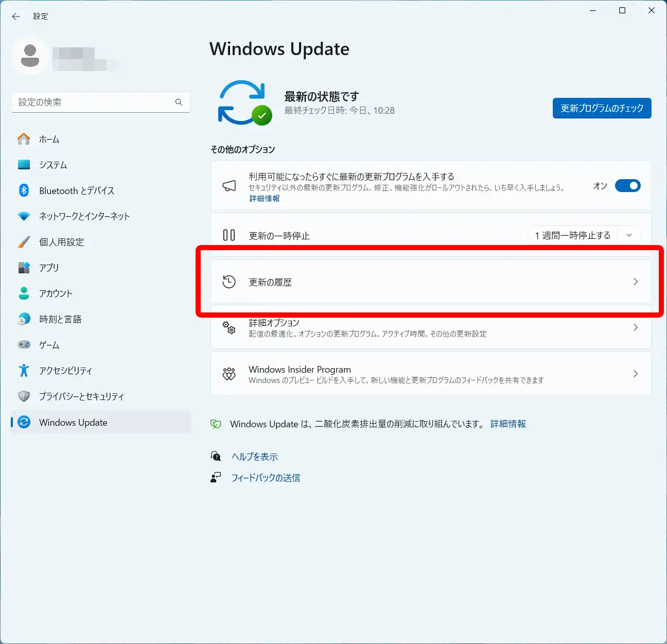Select ゲーム label in sidebar

click(x=49, y=345)
